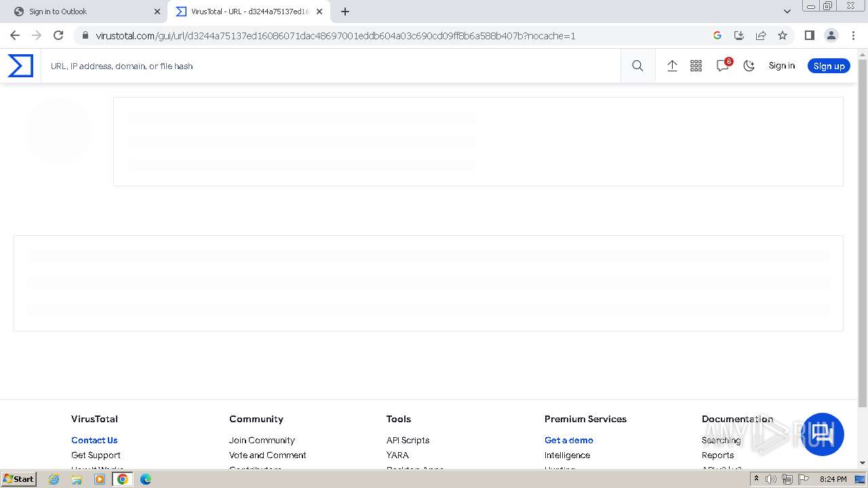
Task: Open a new tab with plus button
Action: coord(345,12)
